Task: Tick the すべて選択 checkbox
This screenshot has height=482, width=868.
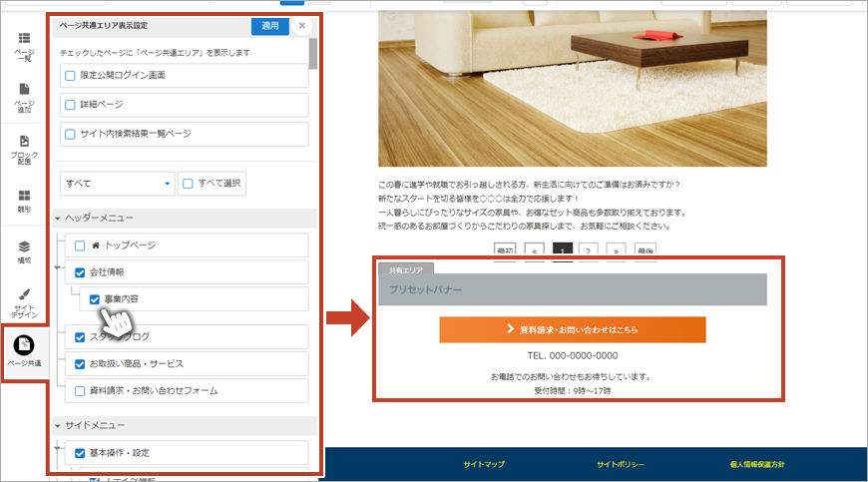Action: [187, 184]
